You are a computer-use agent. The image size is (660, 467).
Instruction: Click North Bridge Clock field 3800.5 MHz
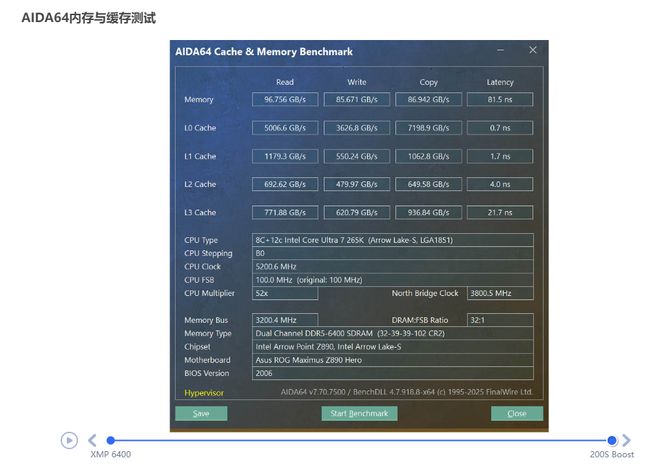[500, 293]
